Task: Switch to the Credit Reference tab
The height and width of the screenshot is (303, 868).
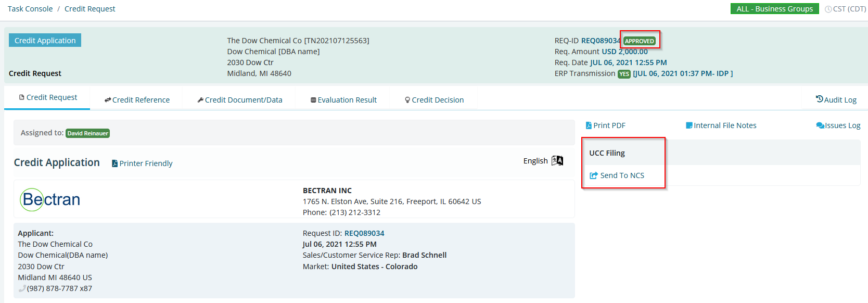Action: pos(137,100)
